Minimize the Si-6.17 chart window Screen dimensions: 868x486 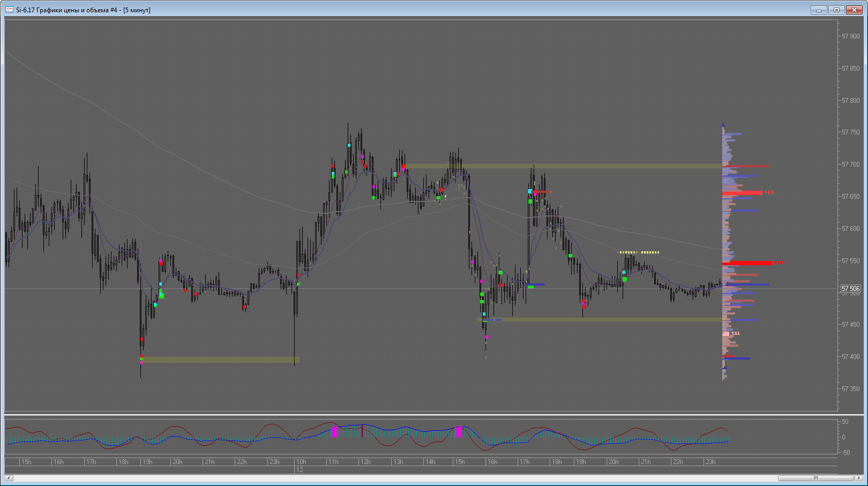tap(819, 10)
